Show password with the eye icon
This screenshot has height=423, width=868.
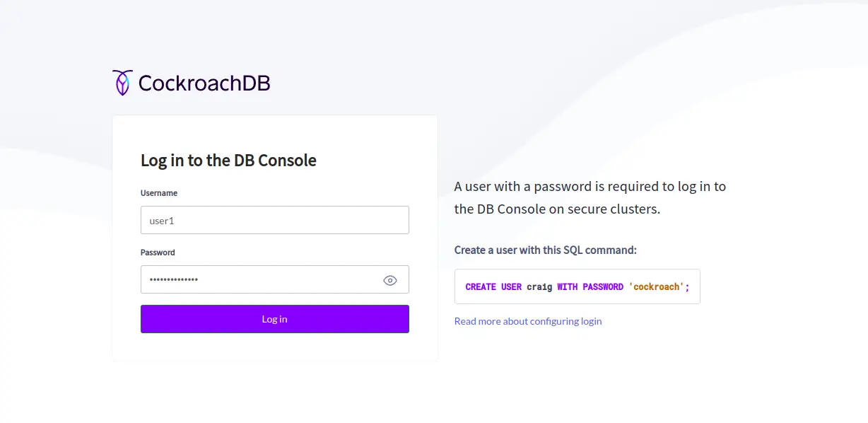[390, 280]
